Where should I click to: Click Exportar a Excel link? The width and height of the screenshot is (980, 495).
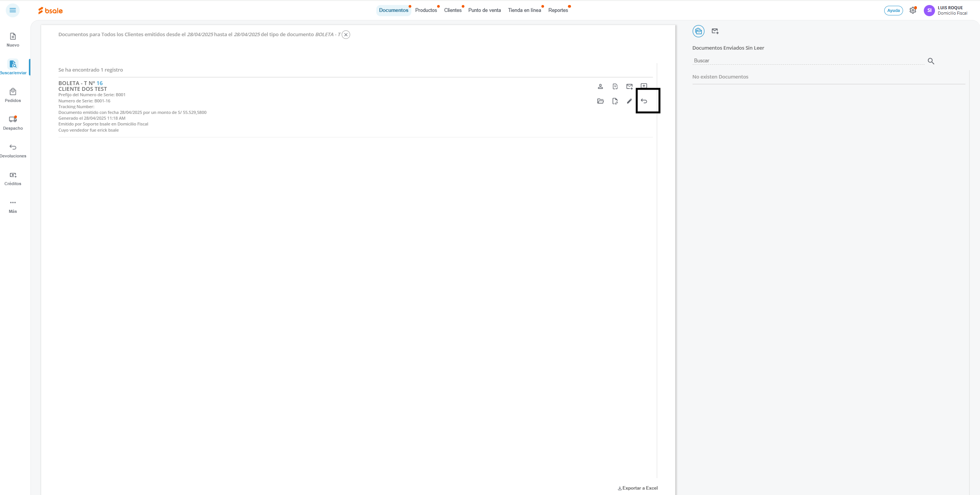638,488
